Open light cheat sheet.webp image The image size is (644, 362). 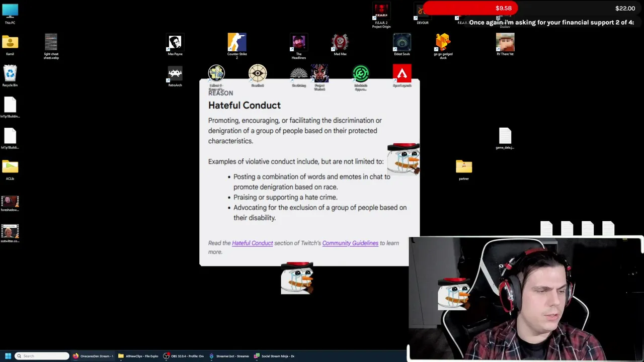(x=51, y=46)
